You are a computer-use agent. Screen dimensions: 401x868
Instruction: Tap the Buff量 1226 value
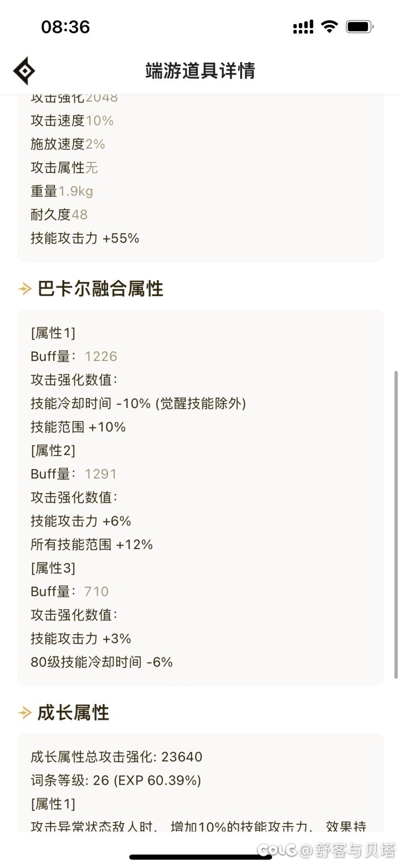coord(101,356)
